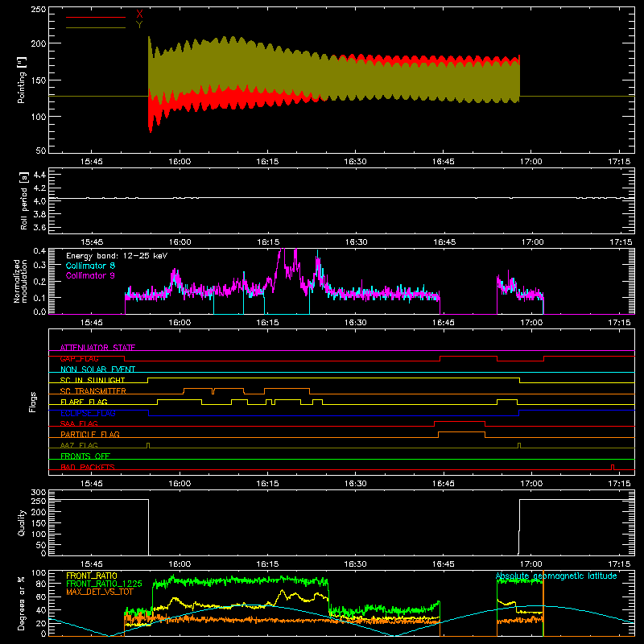Click the orange MAX_DET_VS_TOT legend label
Image resolution: width=644 pixels, height=644 pixels.
tap(100, 592)
